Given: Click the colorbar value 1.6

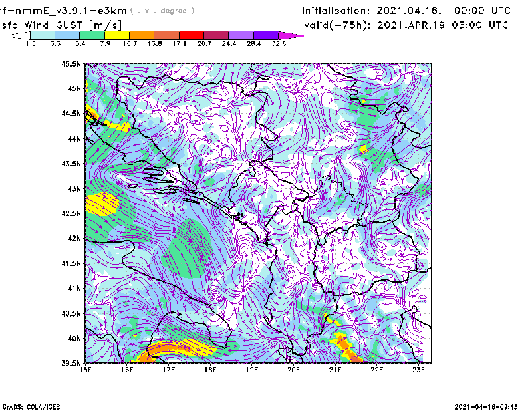Looking at the screenshot, I should pos(31,43).
